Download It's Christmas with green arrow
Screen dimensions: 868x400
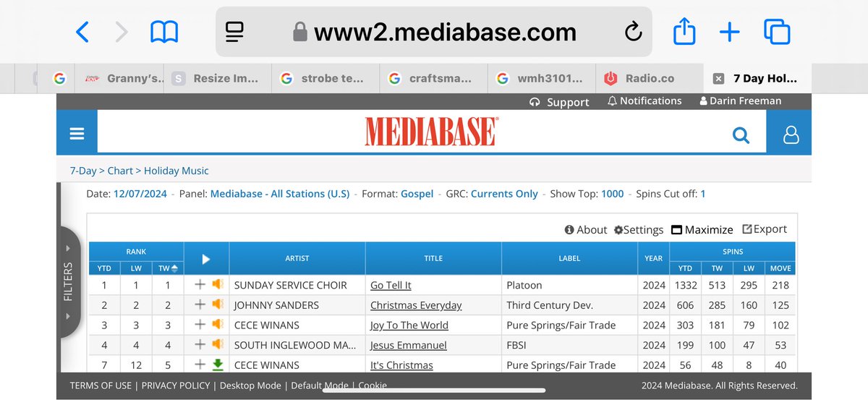tap(217, 365)
